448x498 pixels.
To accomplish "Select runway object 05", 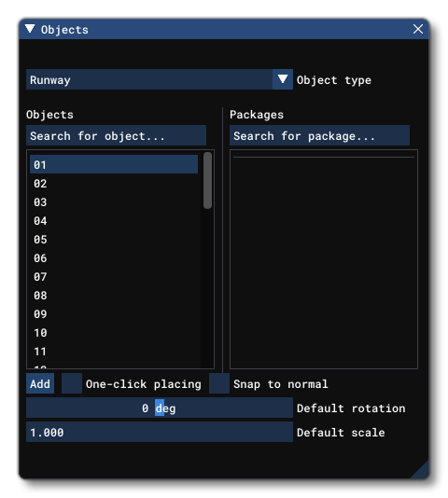I will (x=114, y=240).
